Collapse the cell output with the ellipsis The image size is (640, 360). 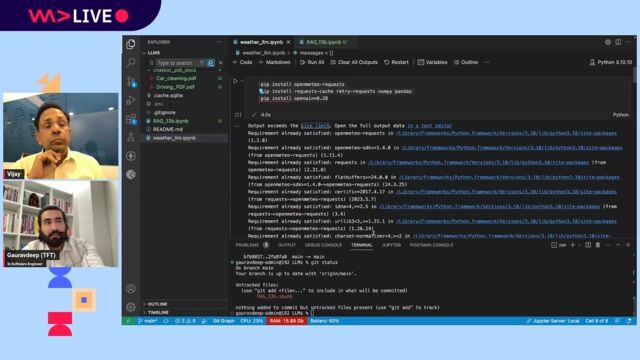(x=237, y=126)
